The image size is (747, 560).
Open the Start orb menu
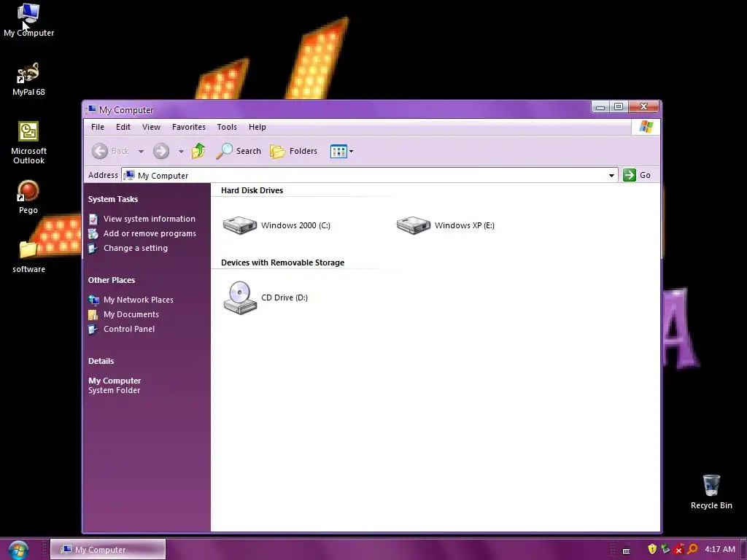(x=18, y=550)
